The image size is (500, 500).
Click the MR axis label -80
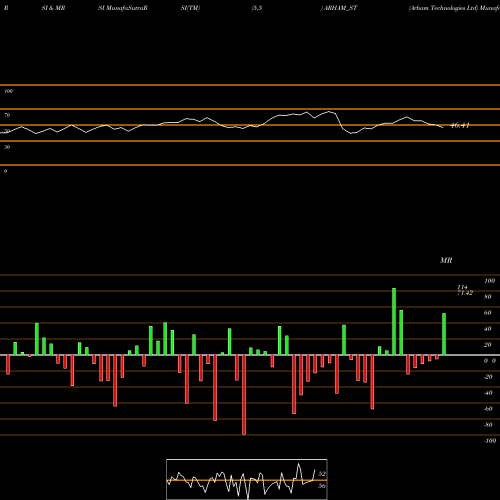click(488, 425)
